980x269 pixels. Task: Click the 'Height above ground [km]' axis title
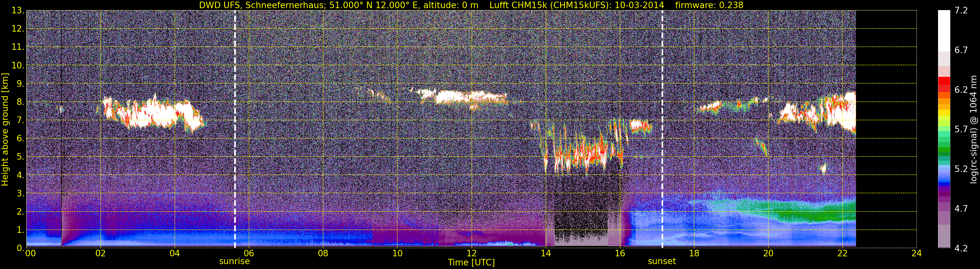pyautogui.click(x=5, y=130)
